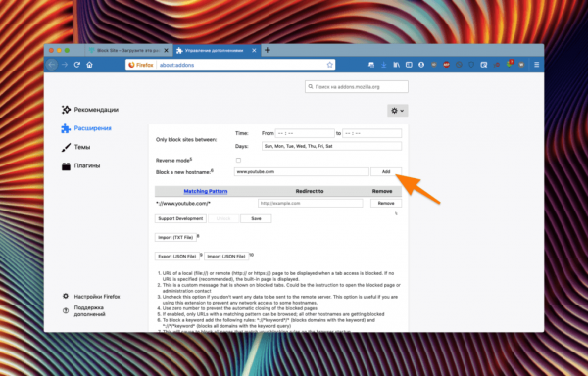Bookmark the page with the star icon

point(329,65)
